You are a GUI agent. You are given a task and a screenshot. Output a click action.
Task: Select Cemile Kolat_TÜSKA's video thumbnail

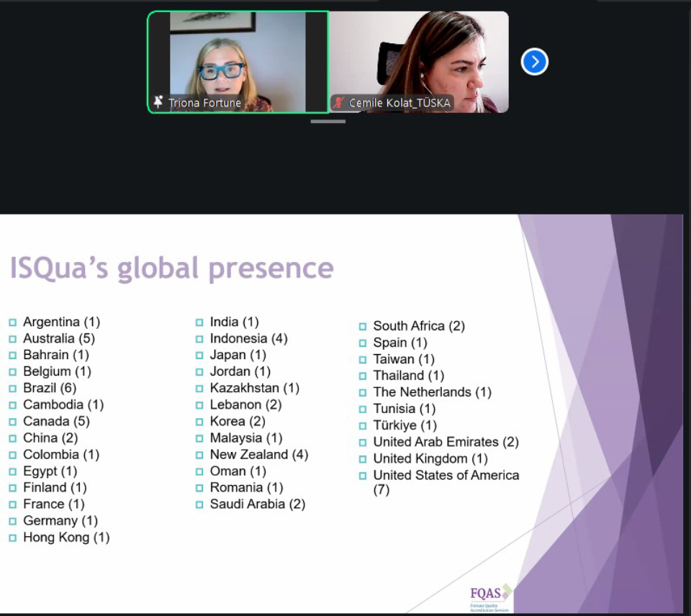pyautogui.click(x=419, y=62)
